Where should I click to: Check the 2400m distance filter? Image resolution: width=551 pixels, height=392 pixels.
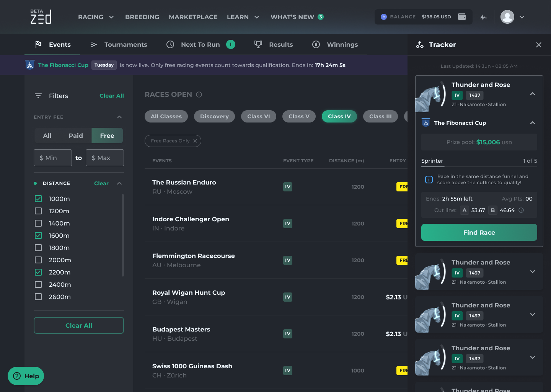pyautogui.click(x=38, y=284)
